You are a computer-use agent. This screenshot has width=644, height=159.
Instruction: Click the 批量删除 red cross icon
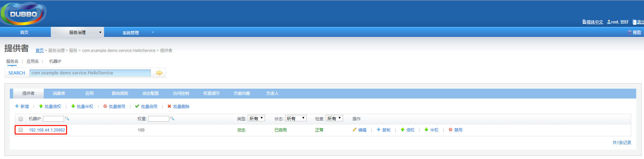[169, 106]
